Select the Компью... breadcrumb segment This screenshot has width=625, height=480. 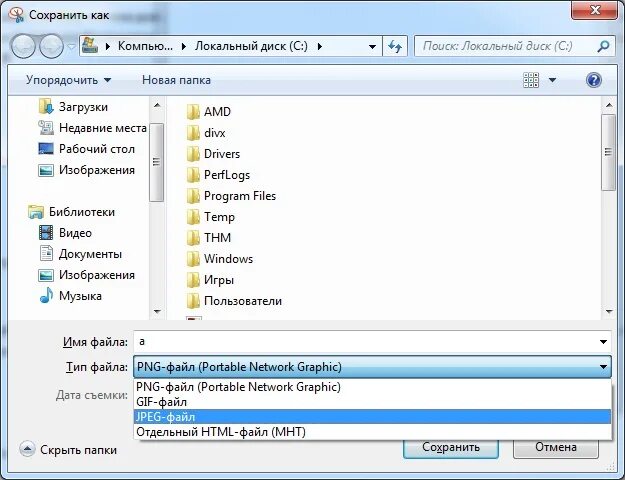[145, 46]
